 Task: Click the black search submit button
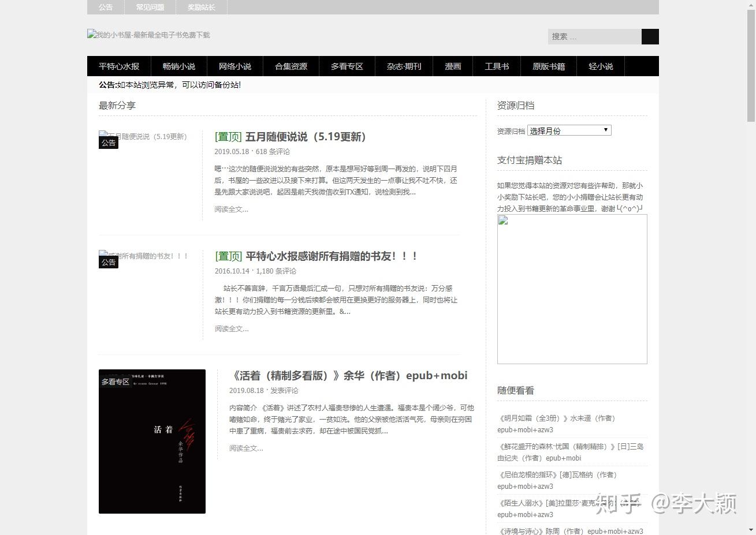point(650,36)
